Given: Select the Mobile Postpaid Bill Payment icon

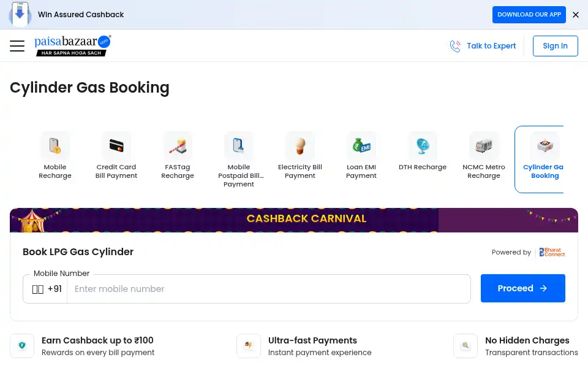Looking at the screenshot, I should tap(239, 146).
